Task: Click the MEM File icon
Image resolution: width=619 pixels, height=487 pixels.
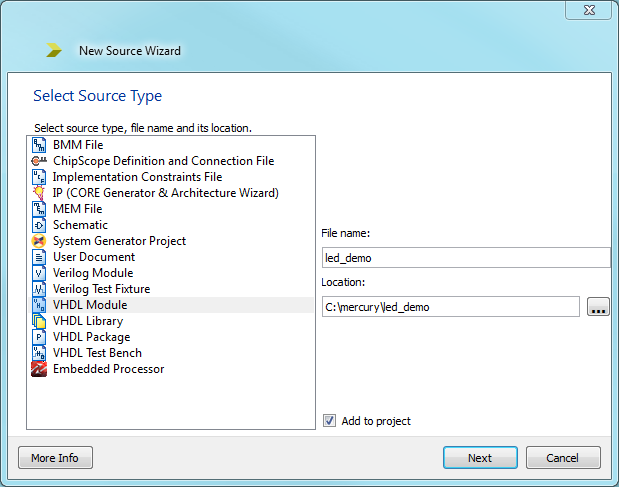Action: (x=39, y=209)
